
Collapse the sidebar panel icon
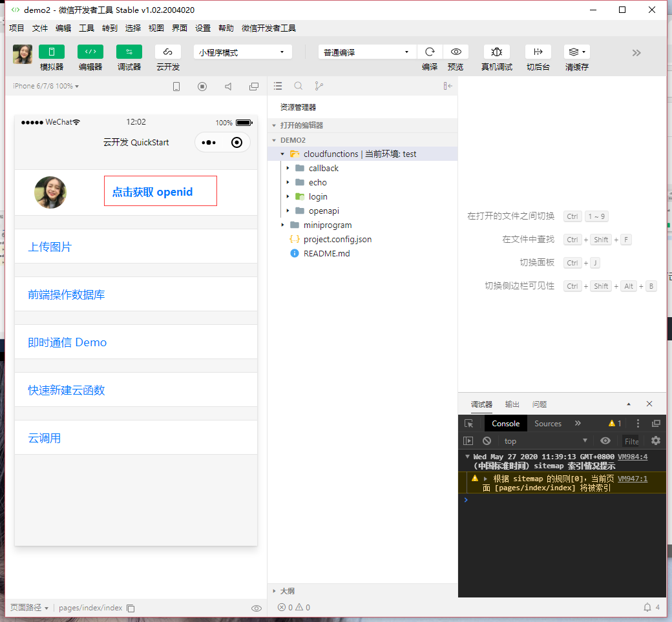tap(448, 86)
